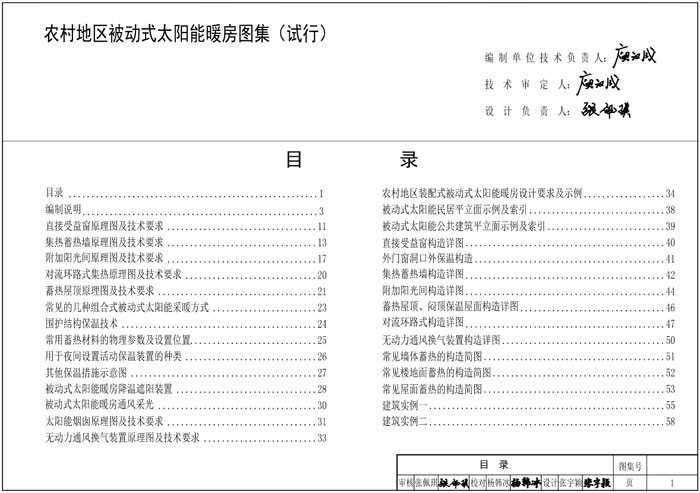Image resolution: width=700 pixels, height=493 pixels.
Task: Click 被动式太阳能民居平立面示例及索引 entry
Action: [x=529, y=209]
